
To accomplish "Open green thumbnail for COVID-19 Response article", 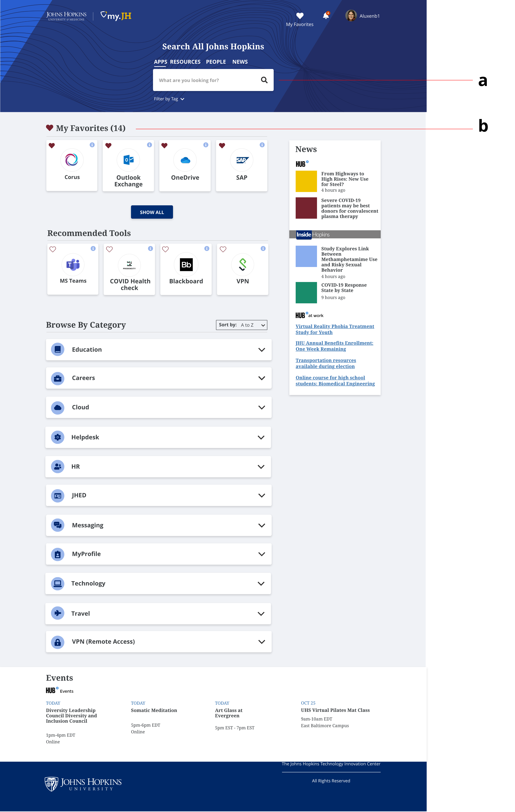I will coord(306,293).
